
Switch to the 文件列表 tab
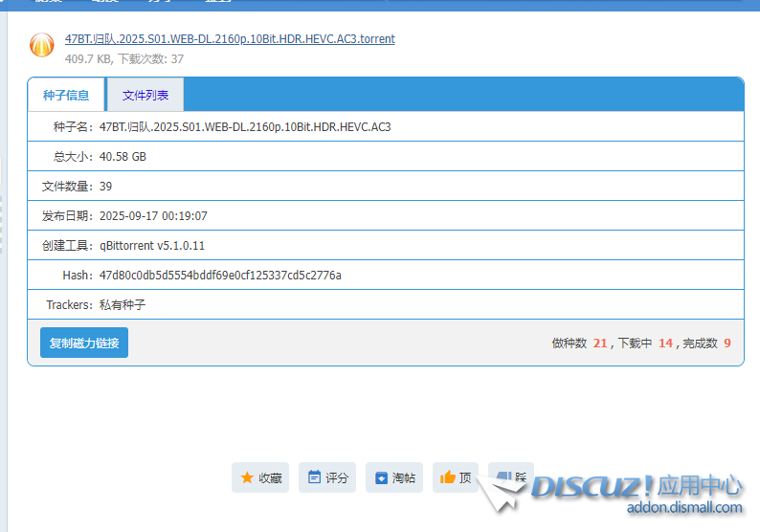tap(145, 95)
